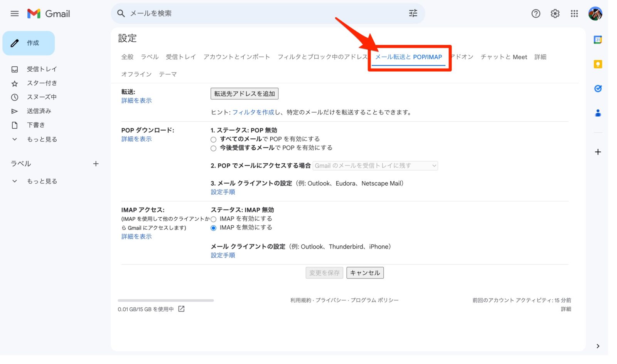Open Google Calendar side panel icon

(x=598, y=40)
